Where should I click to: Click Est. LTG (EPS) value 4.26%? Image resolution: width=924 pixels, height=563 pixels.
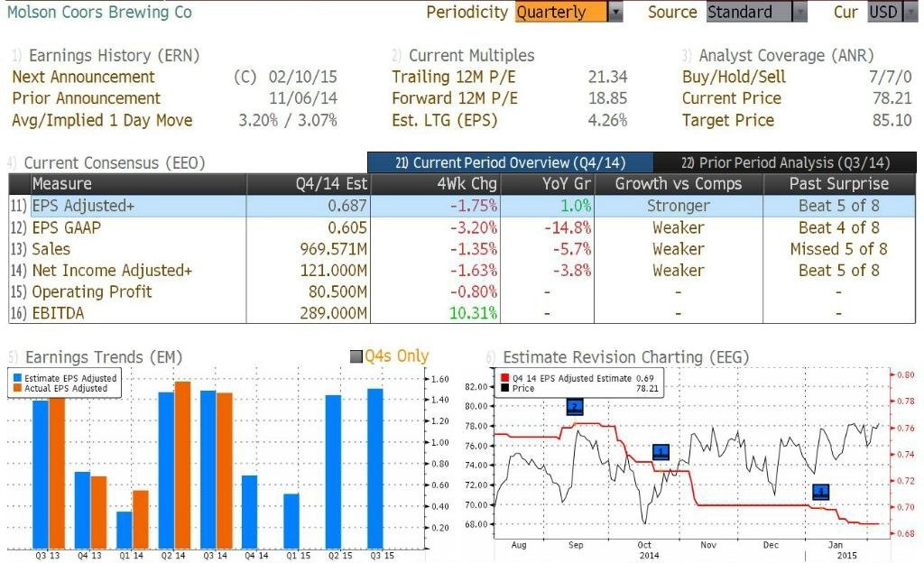pyautogui.click(x=607, y=120)
